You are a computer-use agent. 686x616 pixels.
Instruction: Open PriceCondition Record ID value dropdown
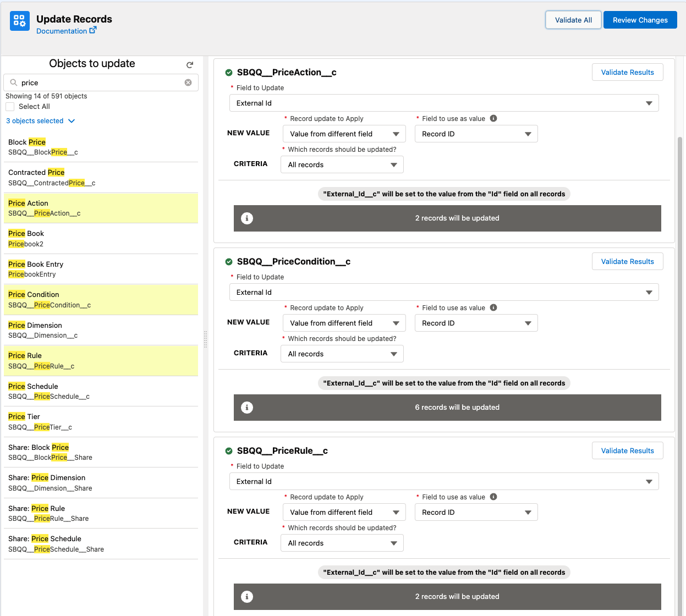[476, 323]
